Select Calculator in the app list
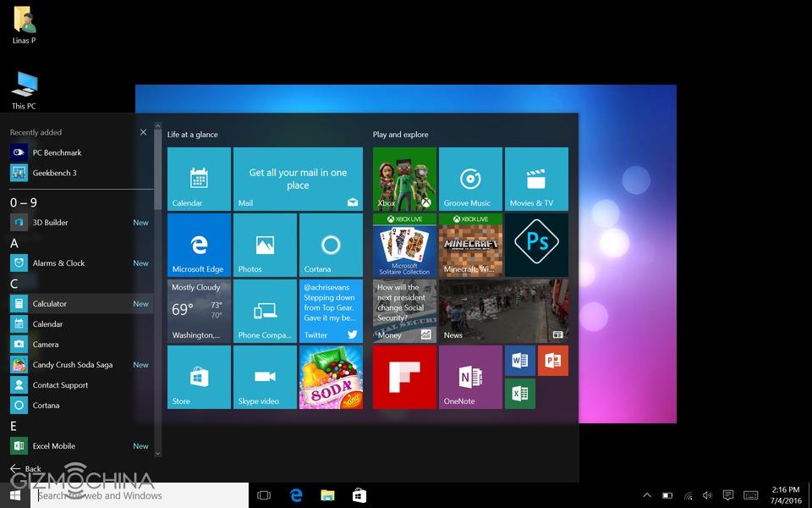The height and width of the screenshot is (508, 812). click(50, 304)
